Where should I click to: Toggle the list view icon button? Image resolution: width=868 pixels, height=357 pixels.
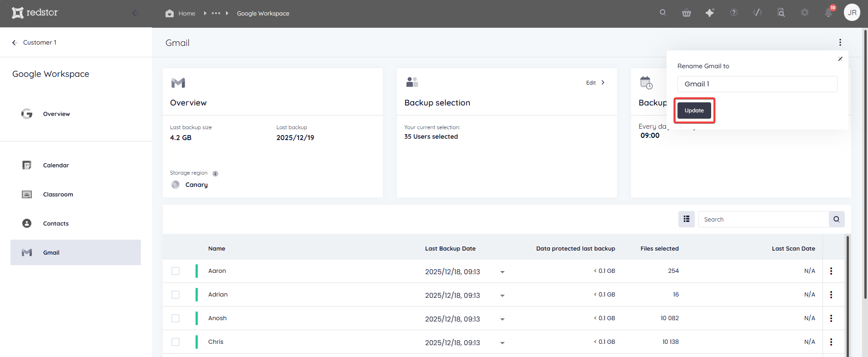pyautogui.click(x=687, y=219)
